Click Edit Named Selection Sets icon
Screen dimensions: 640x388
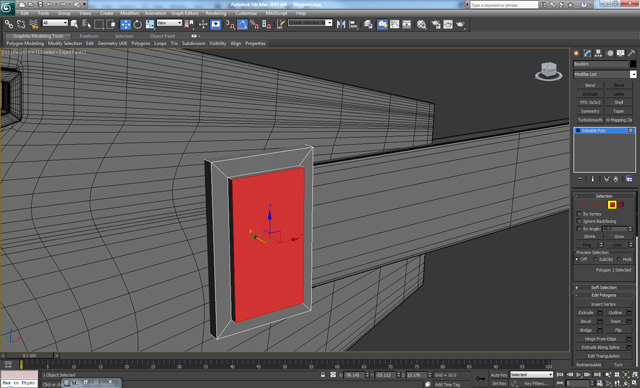point(280,24)
